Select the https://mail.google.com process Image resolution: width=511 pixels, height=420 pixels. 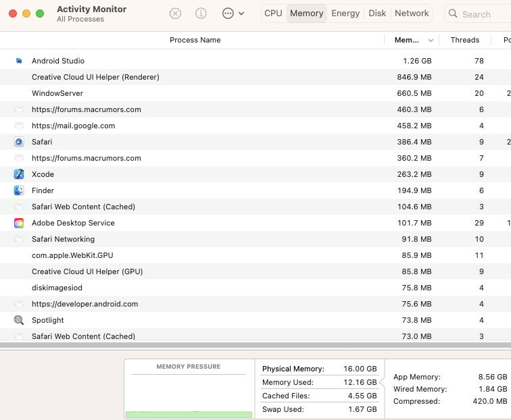(73, 126)
